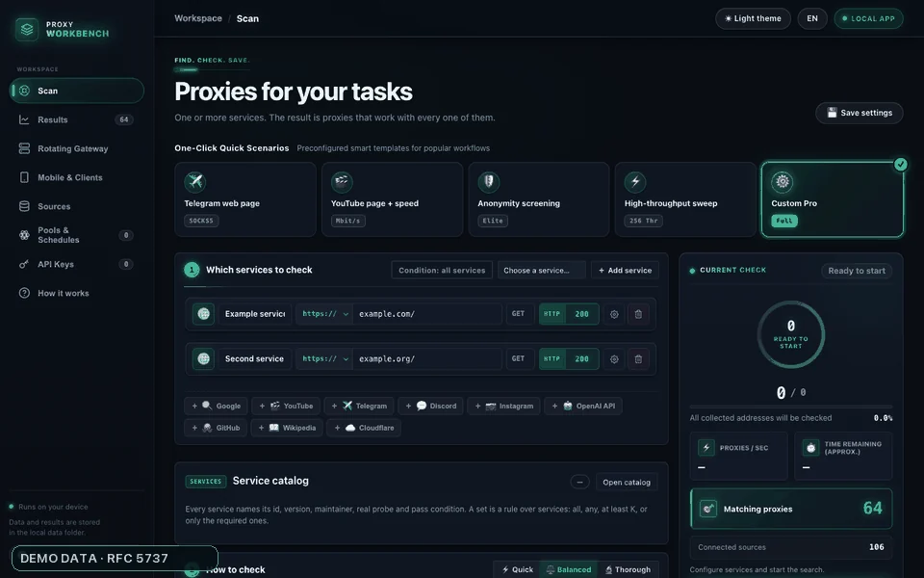The image size is (924, 578).
Task: Open settings gear for Example service
Action: point(614,314)
